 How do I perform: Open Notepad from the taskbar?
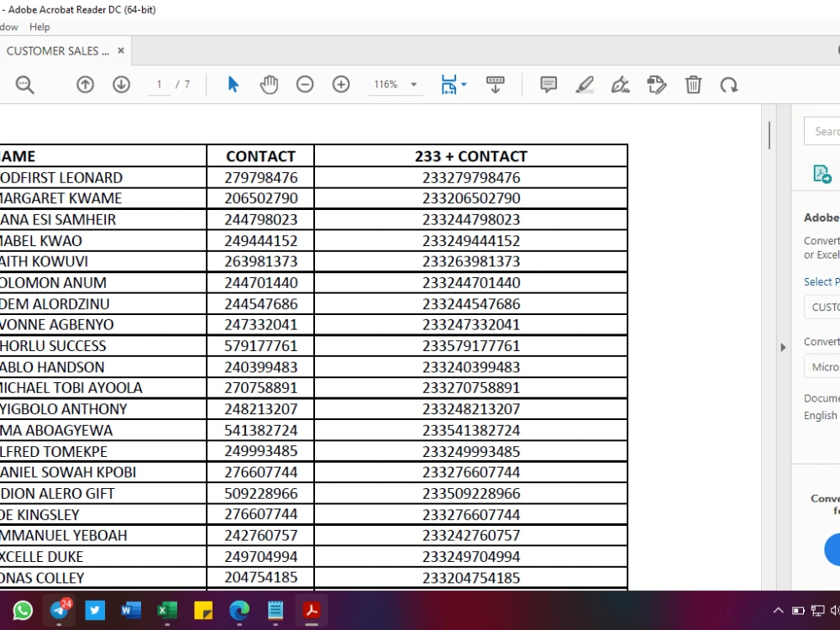pyautogui.click(x=276, y=610)
